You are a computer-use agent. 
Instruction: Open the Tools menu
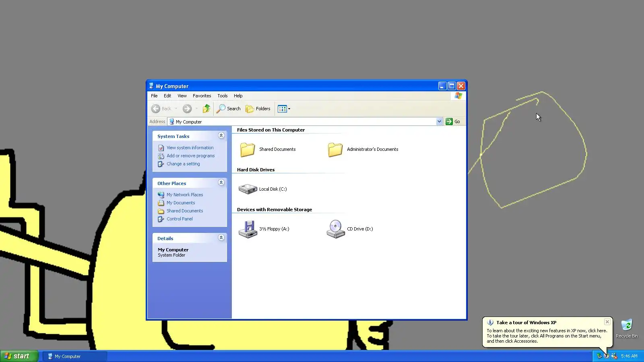tap(223, 96)
